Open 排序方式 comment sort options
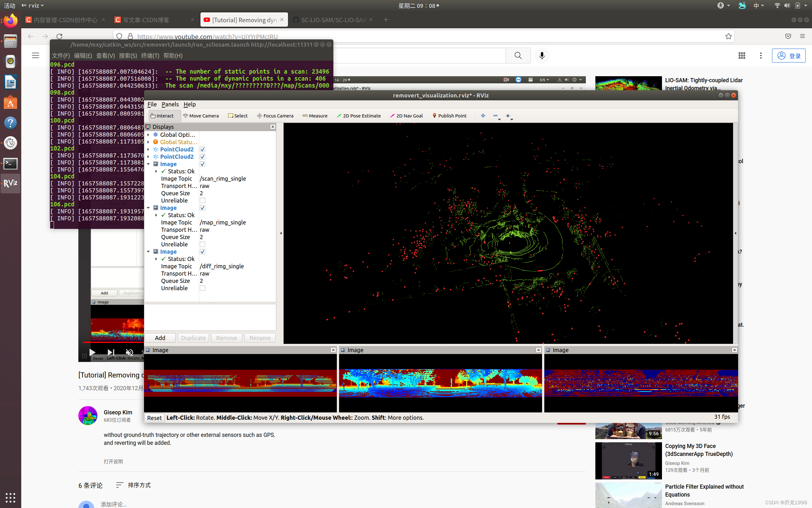 134,485
